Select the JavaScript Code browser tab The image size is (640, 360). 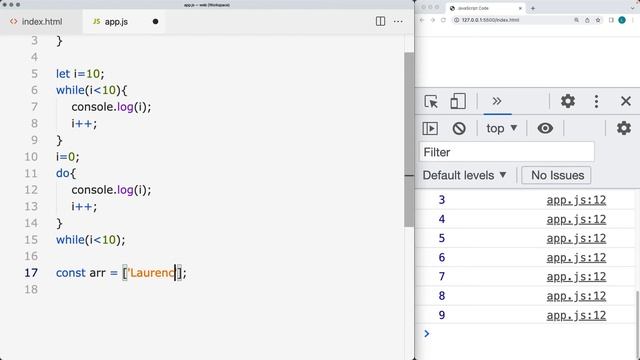click(x=486, y=8)
